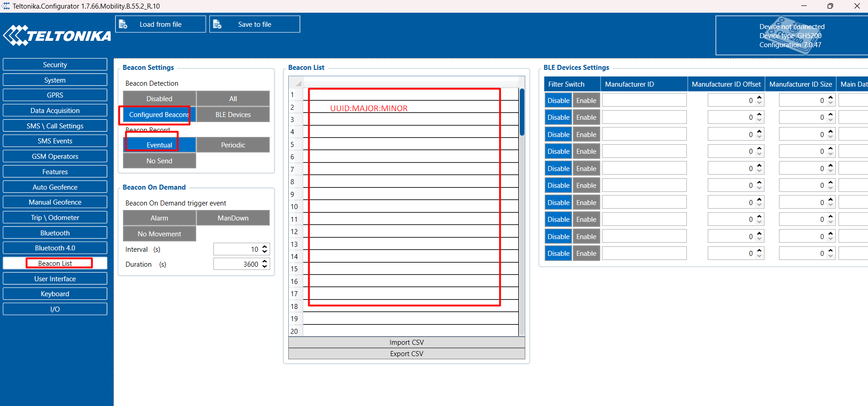Select the Beacon List section

(55, 263)
